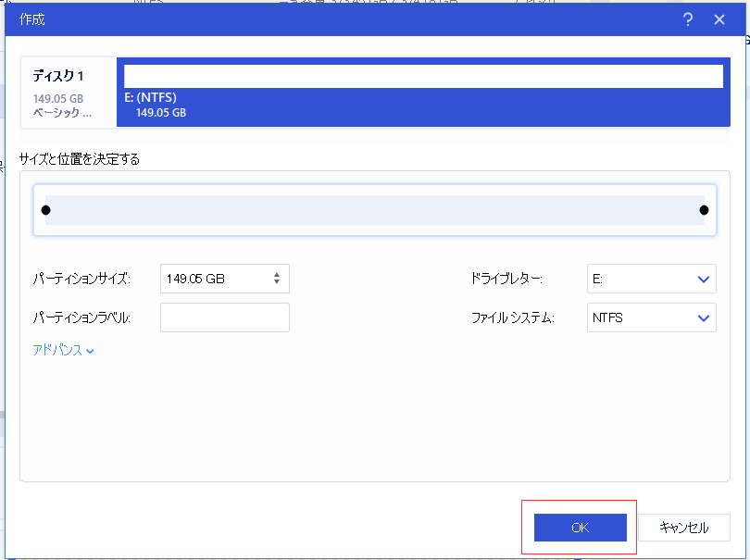Click the drive letter chevron arrow
The height and width of the screenshot is (560, 750).
704,278
